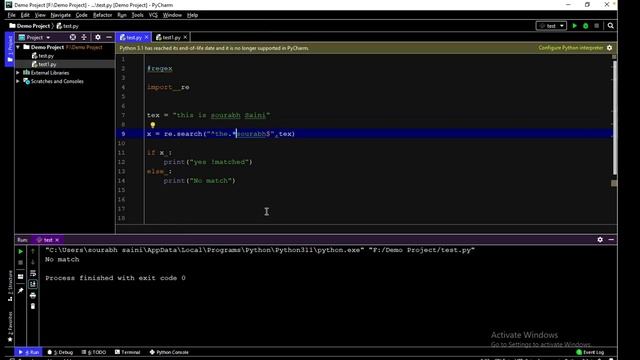Open the Window menu

tap(172, 15)
